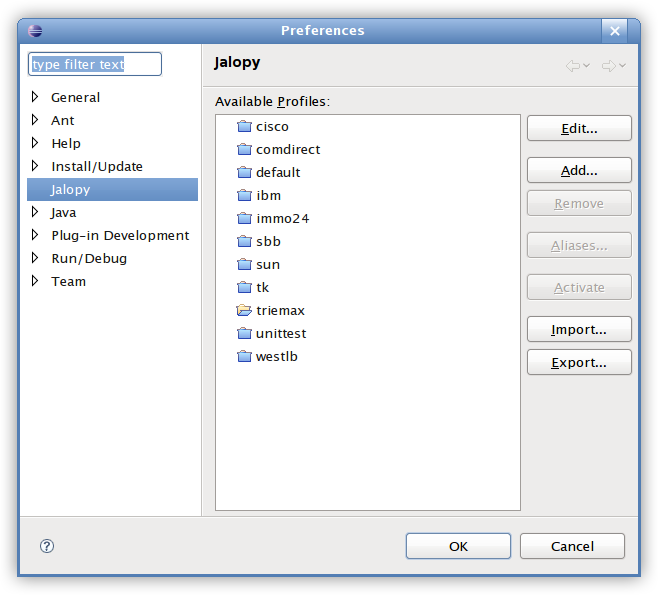This screenshot has width=658, height=595.
Task: Open the forward history dropdown arrow
Action: pos(623,65)
